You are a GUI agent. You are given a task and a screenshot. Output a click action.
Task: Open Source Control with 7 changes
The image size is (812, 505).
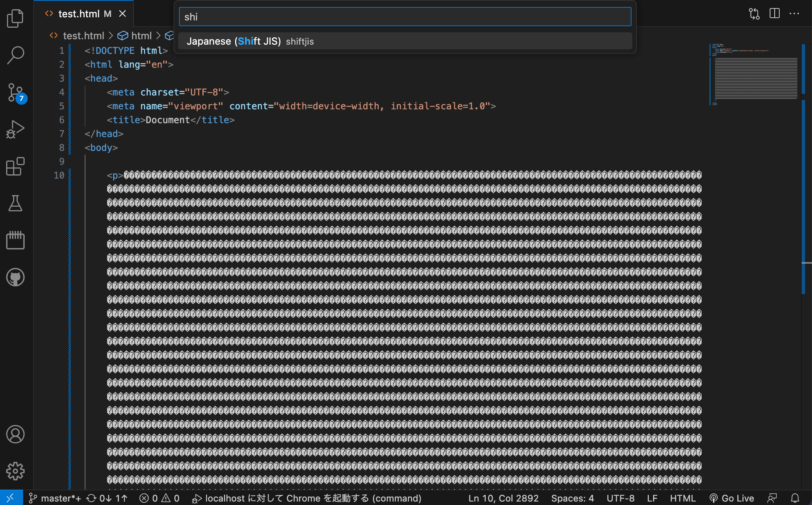click(x=16, y=93)
